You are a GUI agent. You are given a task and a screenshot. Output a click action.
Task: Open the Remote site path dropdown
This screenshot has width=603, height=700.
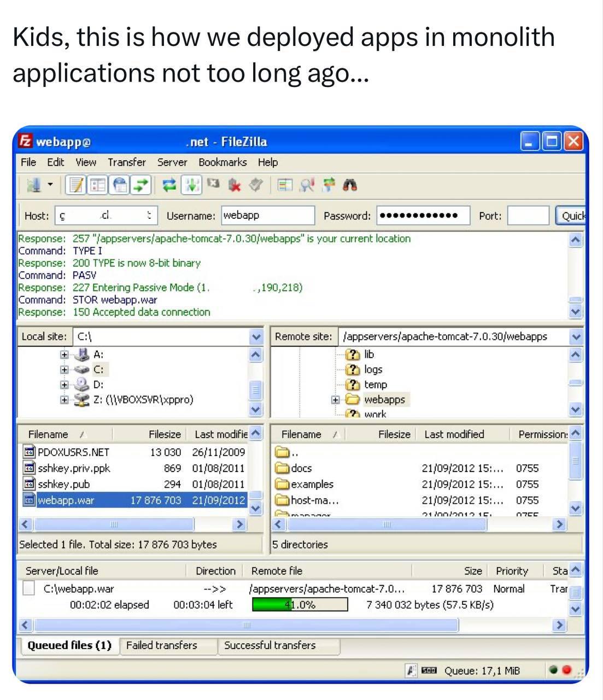click(x=576, y=337)
